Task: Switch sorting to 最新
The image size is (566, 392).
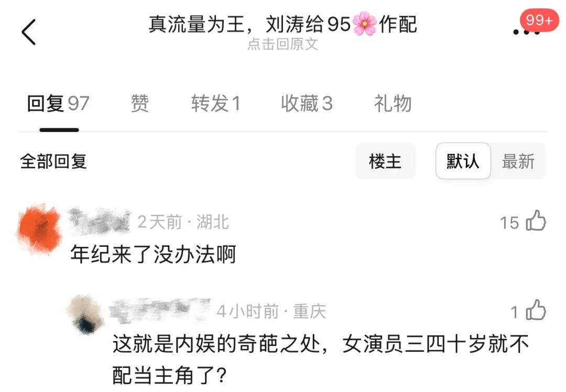Action: [518, 161]
